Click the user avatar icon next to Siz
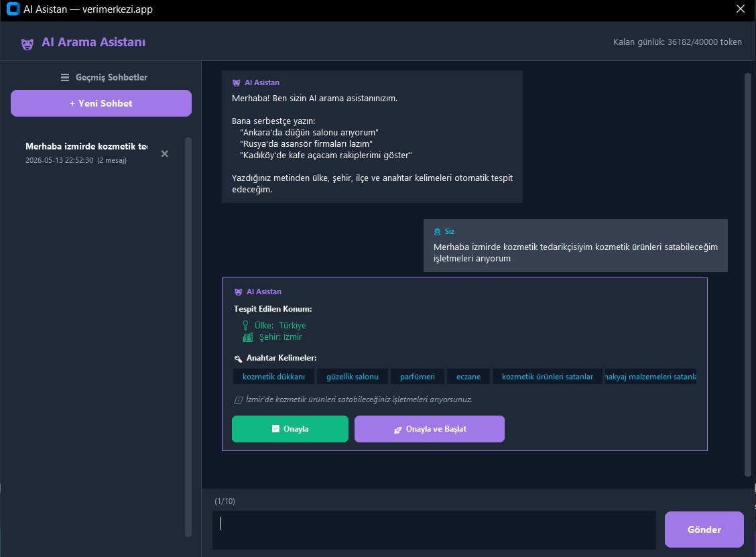Viewport: 756px width, 557px height. tap(437, 231)
